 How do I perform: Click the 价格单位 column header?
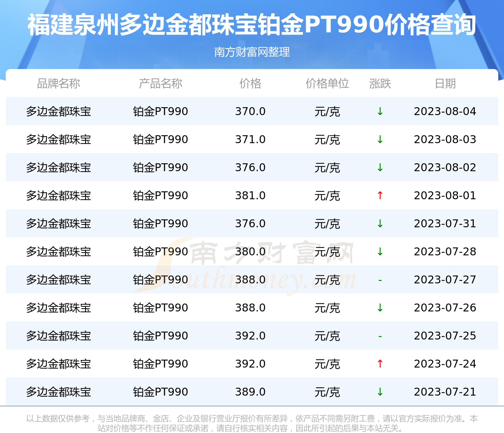(327, 83)
